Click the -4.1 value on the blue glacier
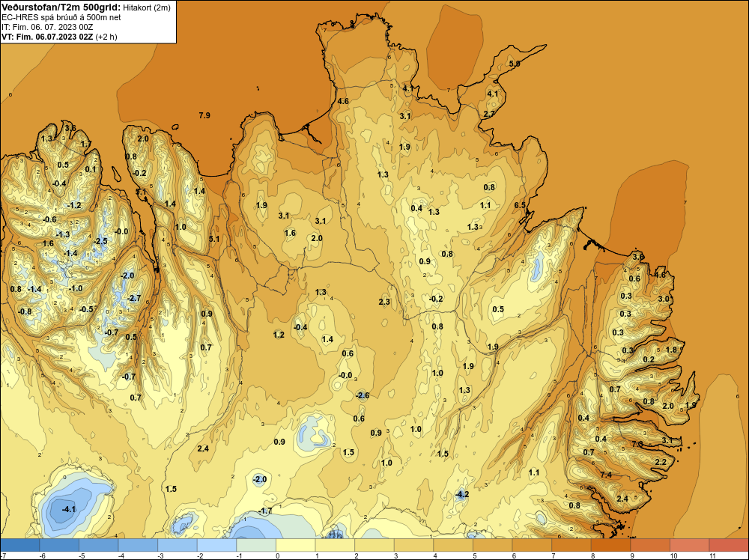749x560 pixels. tap(69, 509)
